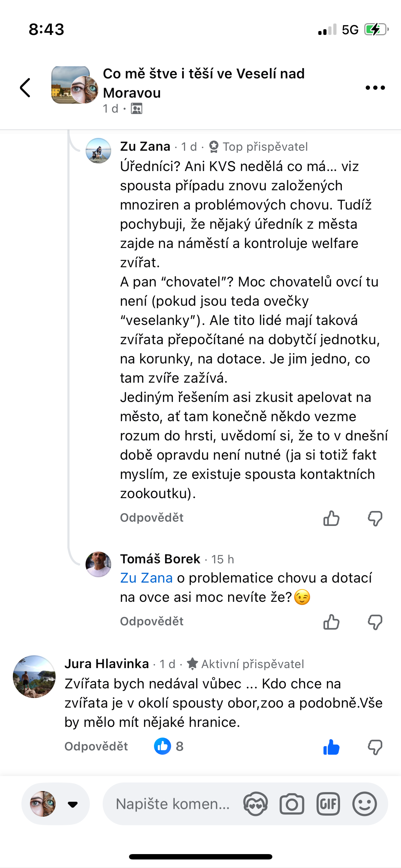Like Zu Zana's comment with thumbs up
401x868 pixels.
pyautogui.click(x=331, y=518)
